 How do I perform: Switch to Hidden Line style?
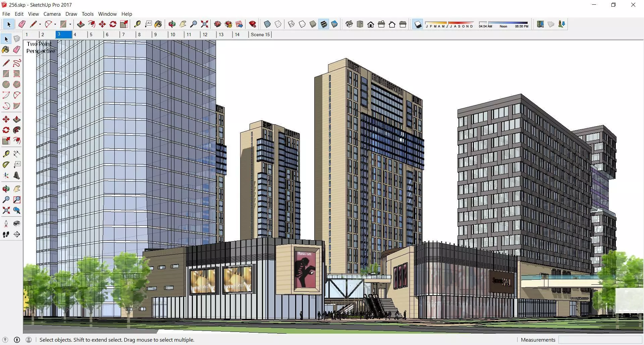point(302,24)
